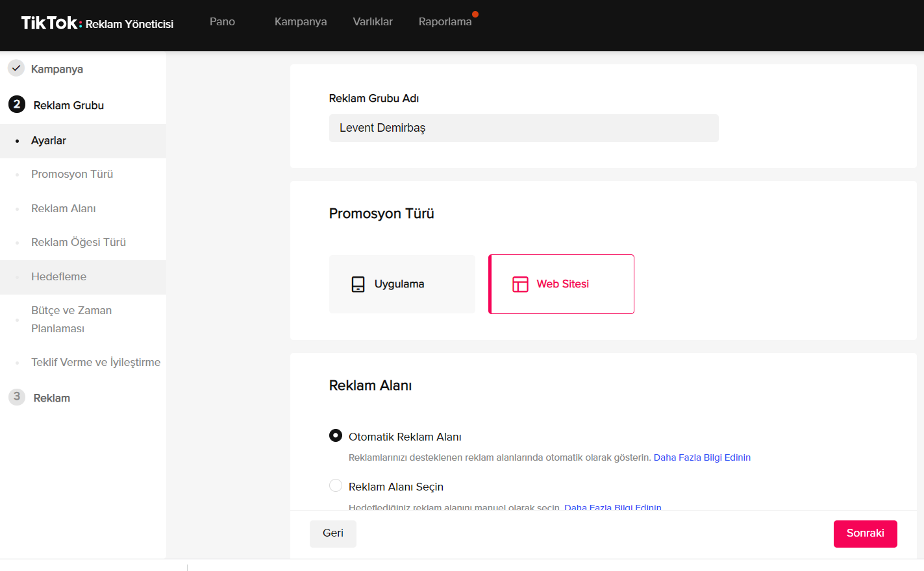
Task: Click the TikTok Reklam Yöneticisi logo
Action: pyautogui.click(x=97, y=23)
